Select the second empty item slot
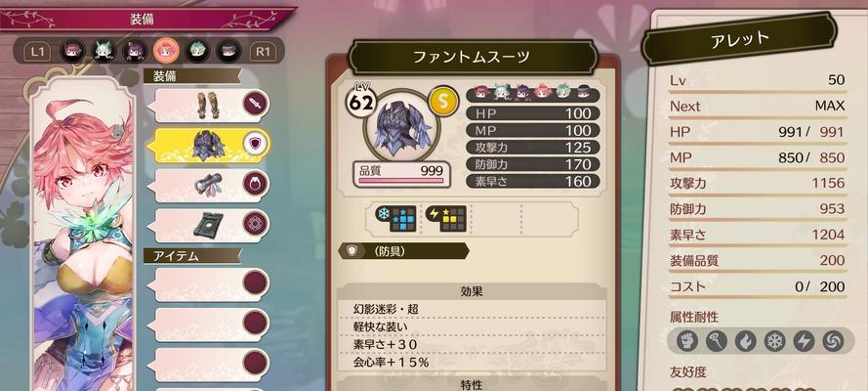The width and height of the screenshot is (868, 391). 212,324
